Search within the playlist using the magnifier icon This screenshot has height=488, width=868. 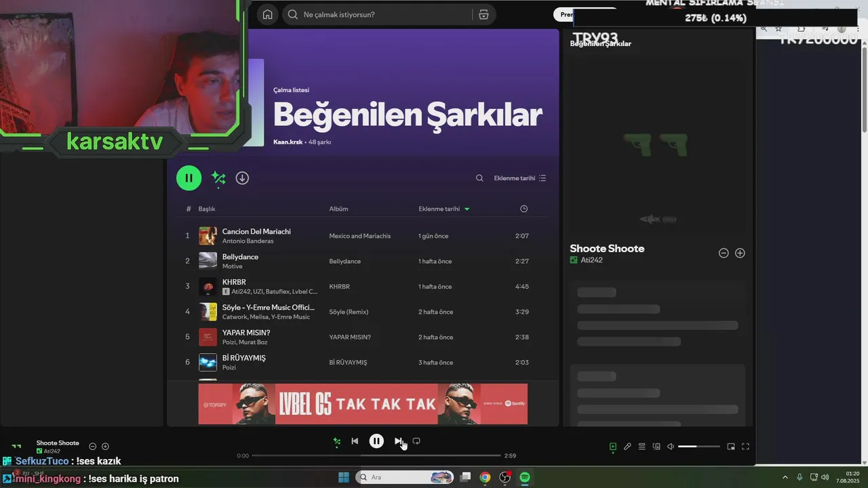click(479, 178)
